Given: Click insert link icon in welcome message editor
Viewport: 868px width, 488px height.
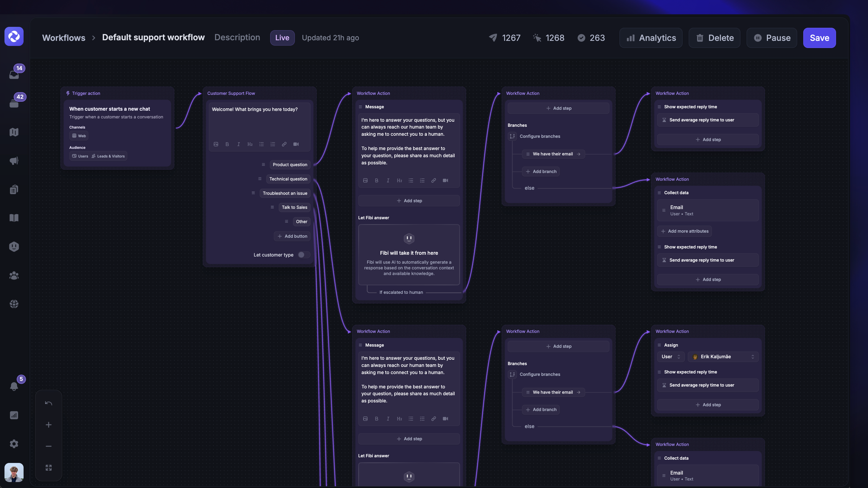Looking at the screenshot, I should point(284,144).
